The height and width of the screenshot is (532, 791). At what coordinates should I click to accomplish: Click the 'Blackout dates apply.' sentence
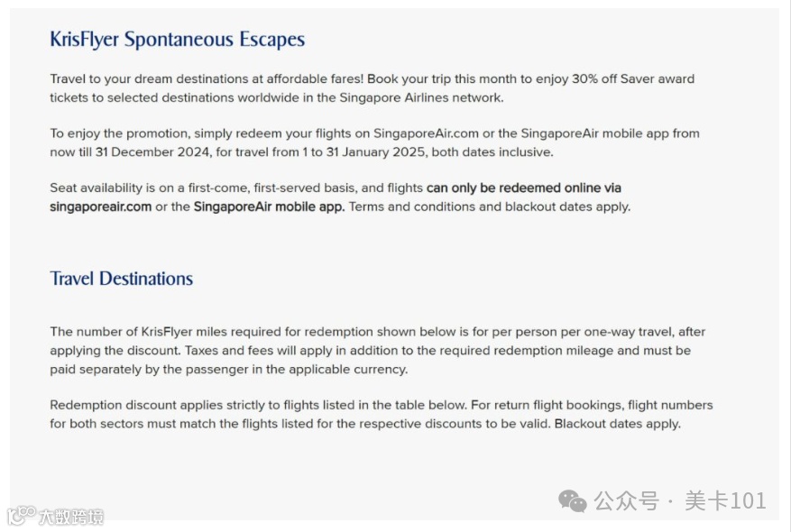pyautogui.click(x=618, y=424)
